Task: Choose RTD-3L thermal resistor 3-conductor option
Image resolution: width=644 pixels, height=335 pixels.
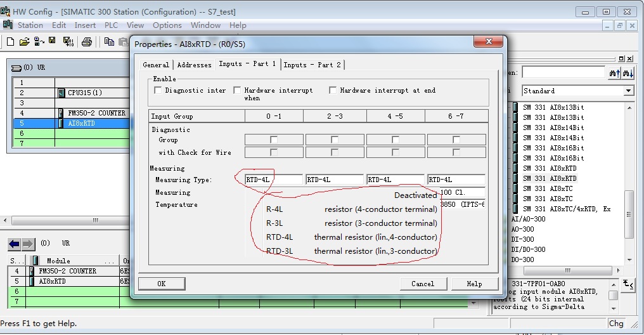Action: coord(352,251)
